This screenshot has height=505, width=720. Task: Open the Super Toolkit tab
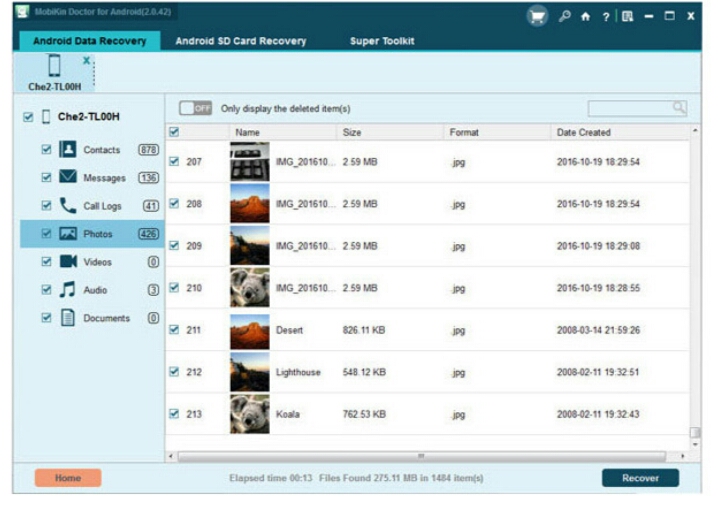382,41
